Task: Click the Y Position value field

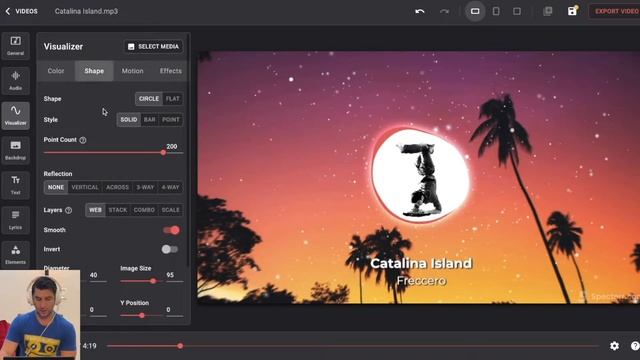Action: coord(174,310)
